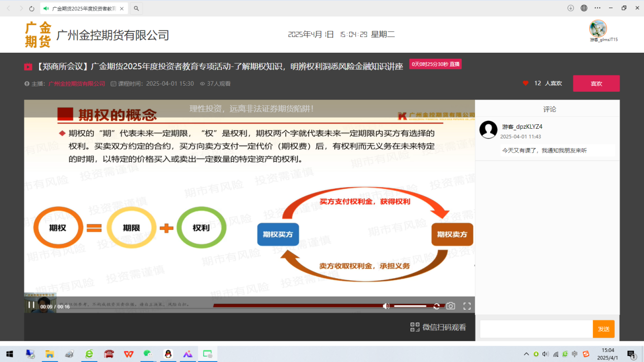Open the WeChat scan QR code icon
The width and height of the screenshot is (644, 362).
(415, 327)
